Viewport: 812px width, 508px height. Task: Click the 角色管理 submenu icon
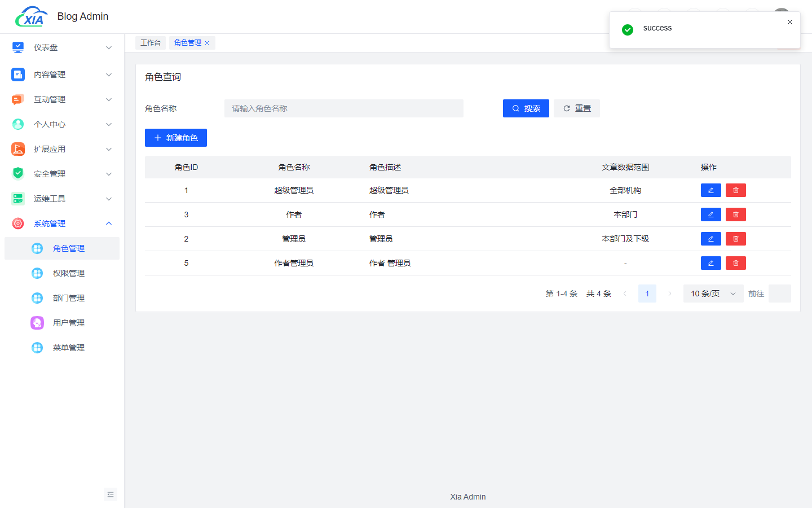tap(37, 248)
